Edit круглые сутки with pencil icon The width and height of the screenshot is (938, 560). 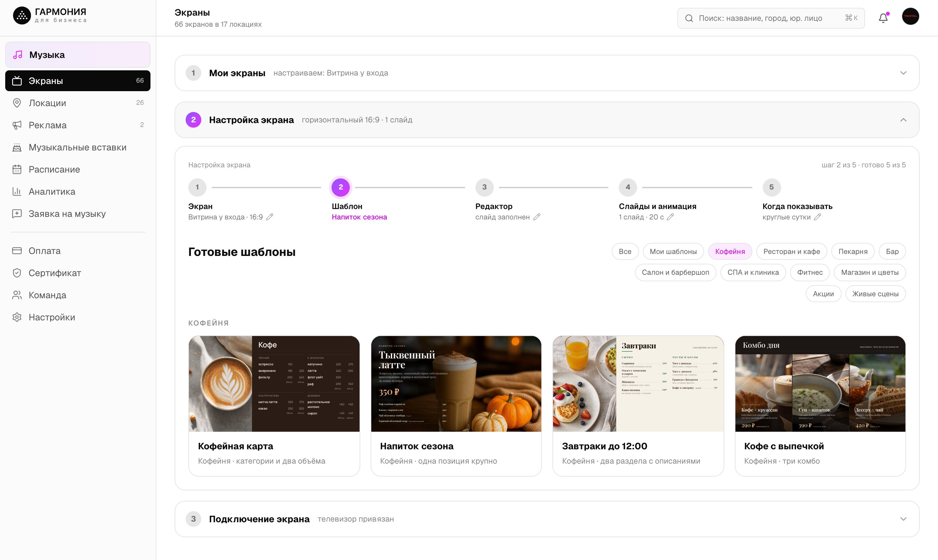click(x=817, y=217)
